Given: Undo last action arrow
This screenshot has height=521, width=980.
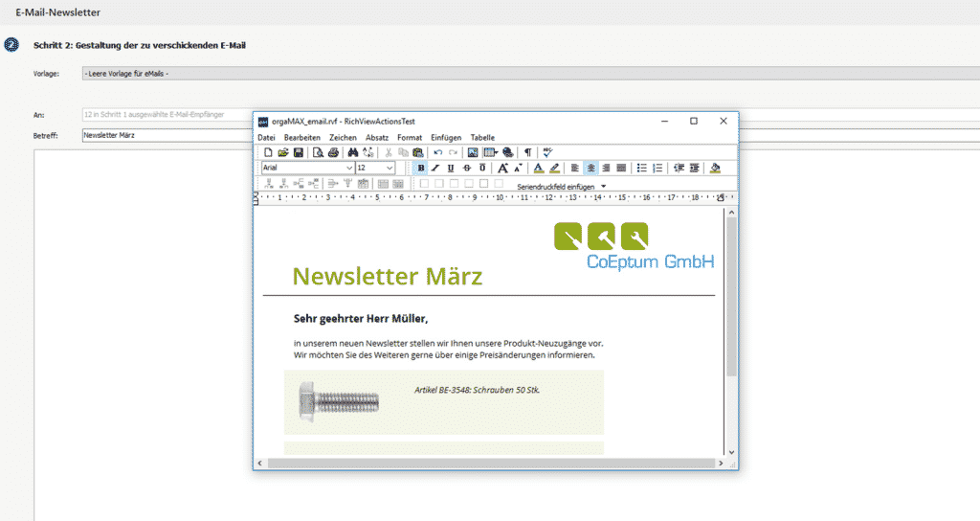Looking at the screenshot, I should 438,152.
